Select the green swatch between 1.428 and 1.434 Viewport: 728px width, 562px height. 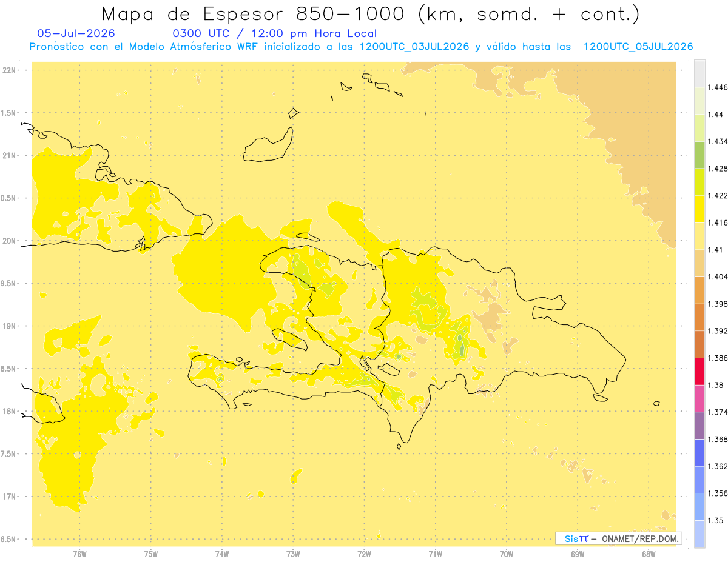699,155
